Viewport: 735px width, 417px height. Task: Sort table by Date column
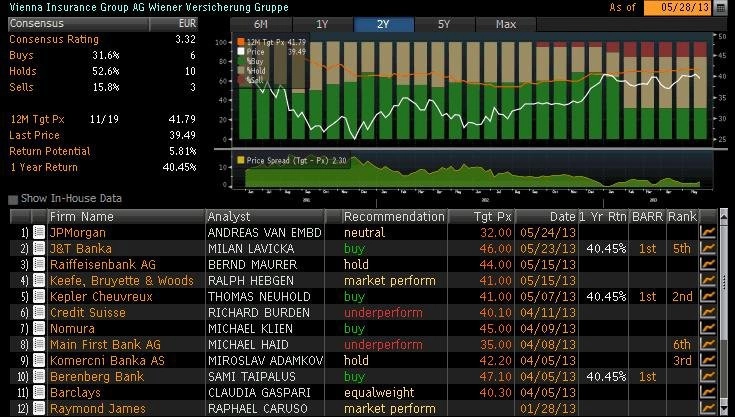click(547, 216)
